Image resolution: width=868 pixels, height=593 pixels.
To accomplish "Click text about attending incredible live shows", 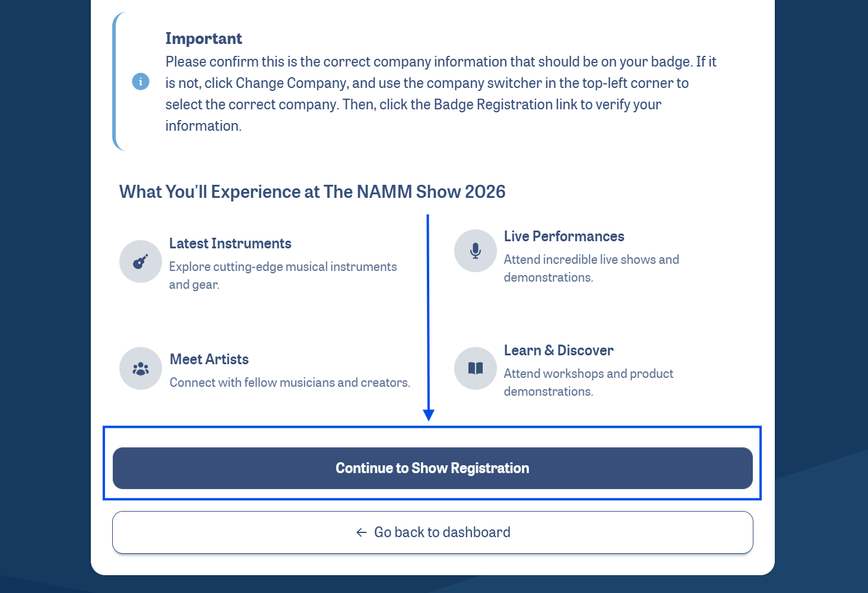I will coord(591,269).
